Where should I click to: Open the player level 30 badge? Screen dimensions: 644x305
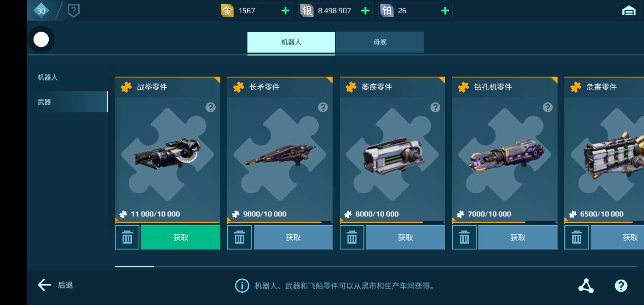tap(41, 11)
